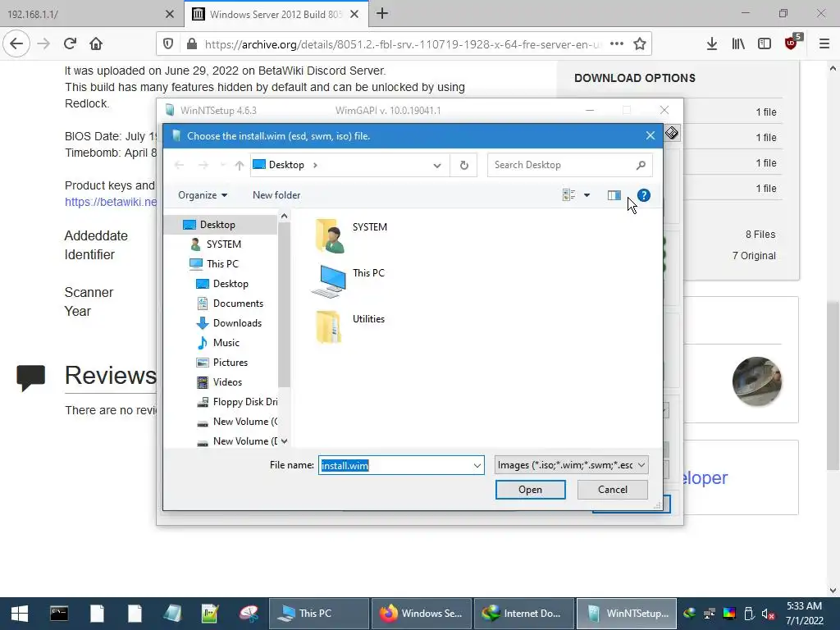Select SYSTEM in navigation tree
Image resolution: width=840 pixels, height=630 pixels.
pos(223,244)
